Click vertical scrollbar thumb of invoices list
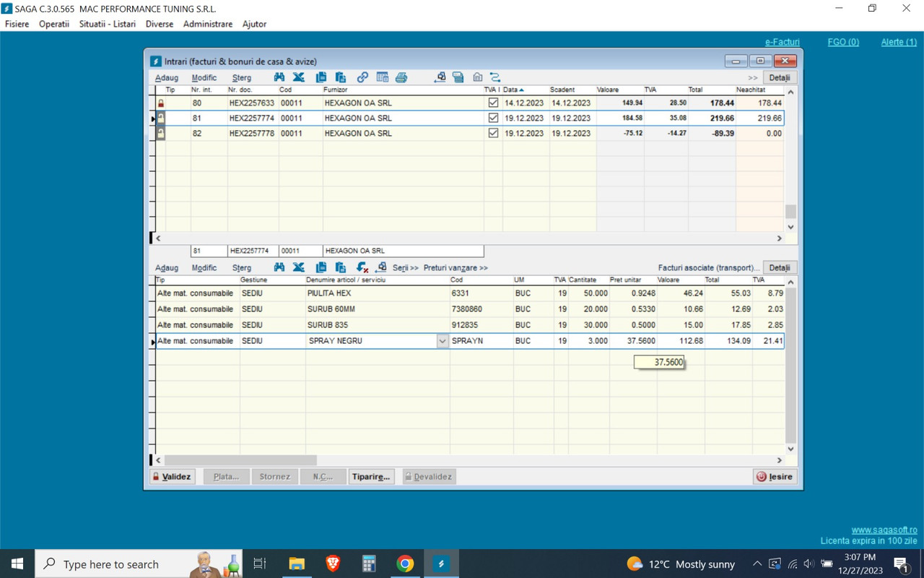 (x=790, y=212)
